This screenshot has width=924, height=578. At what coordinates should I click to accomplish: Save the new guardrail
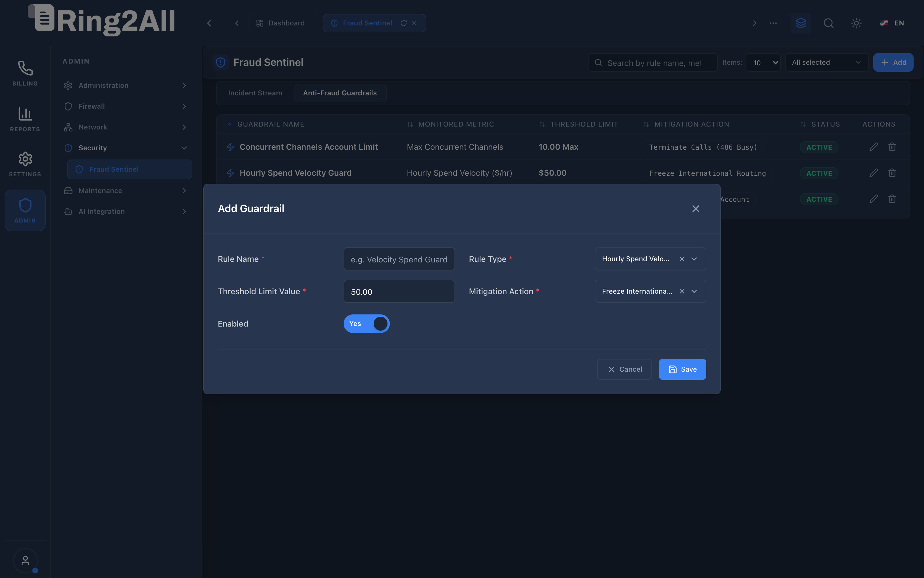tap(682, 369)
